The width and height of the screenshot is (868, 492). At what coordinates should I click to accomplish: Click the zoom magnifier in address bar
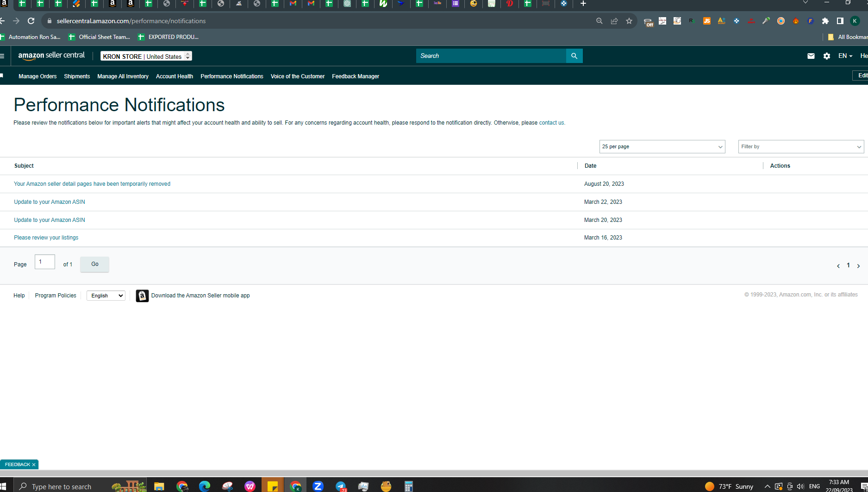(x=599, y=21)
